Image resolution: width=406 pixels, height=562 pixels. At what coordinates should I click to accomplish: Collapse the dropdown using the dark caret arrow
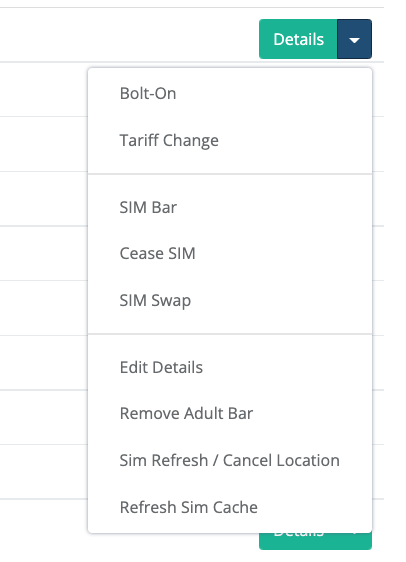[354, 39]
